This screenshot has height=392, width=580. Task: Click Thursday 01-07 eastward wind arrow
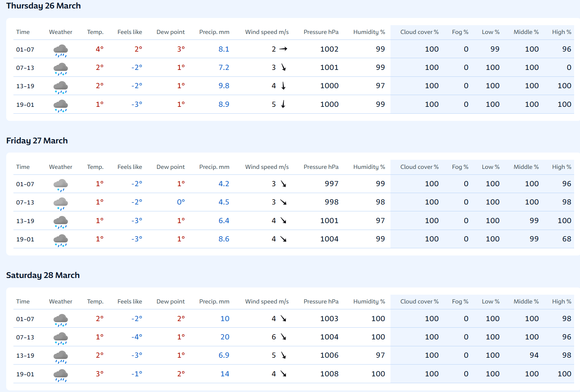283,49
